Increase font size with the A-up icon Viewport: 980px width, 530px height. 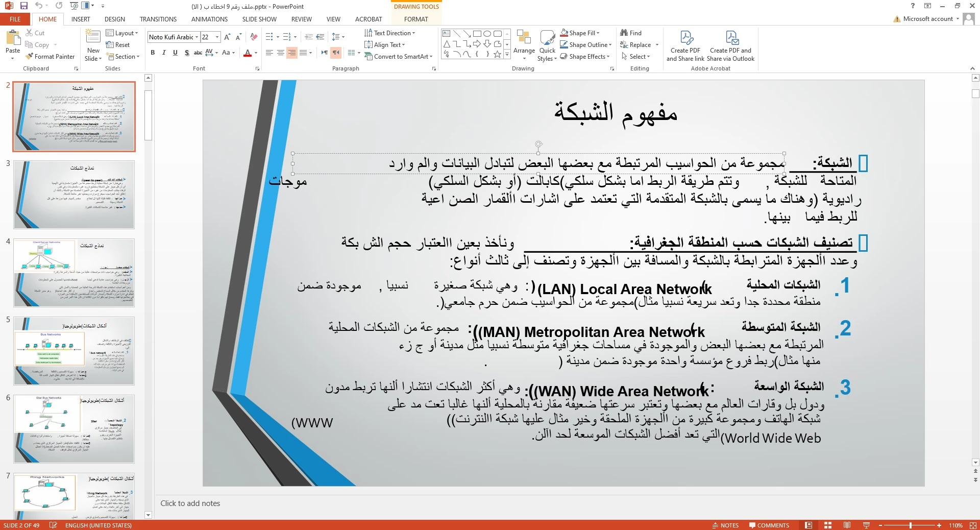[227, 37]
